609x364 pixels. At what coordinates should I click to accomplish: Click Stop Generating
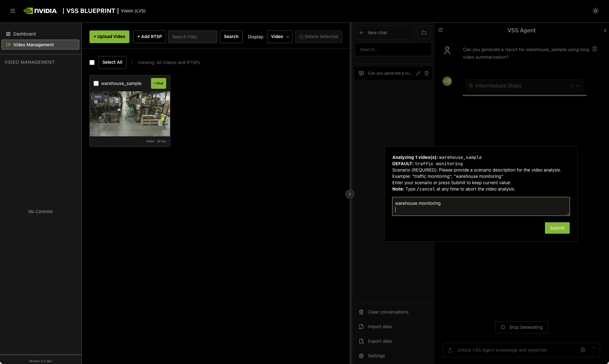[x=522, y=327]
